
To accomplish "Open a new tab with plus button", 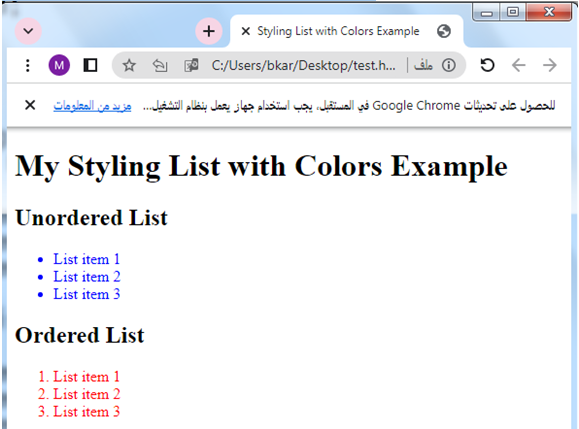I will coord(209,31).
